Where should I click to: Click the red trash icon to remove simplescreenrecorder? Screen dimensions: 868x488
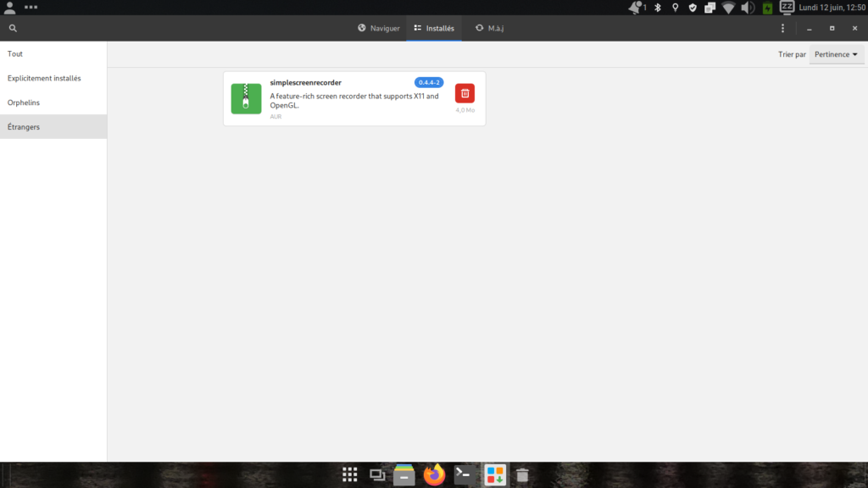465,93
